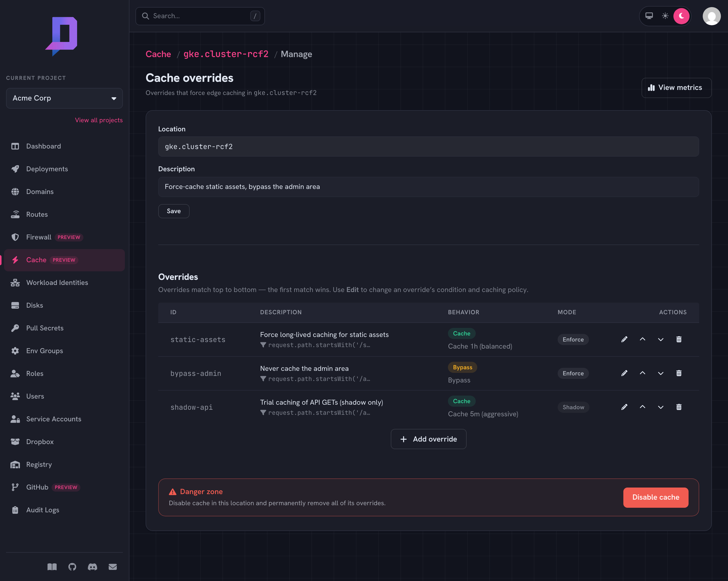Click the Location input field
The image size is (728, 581).
(428, 147)
